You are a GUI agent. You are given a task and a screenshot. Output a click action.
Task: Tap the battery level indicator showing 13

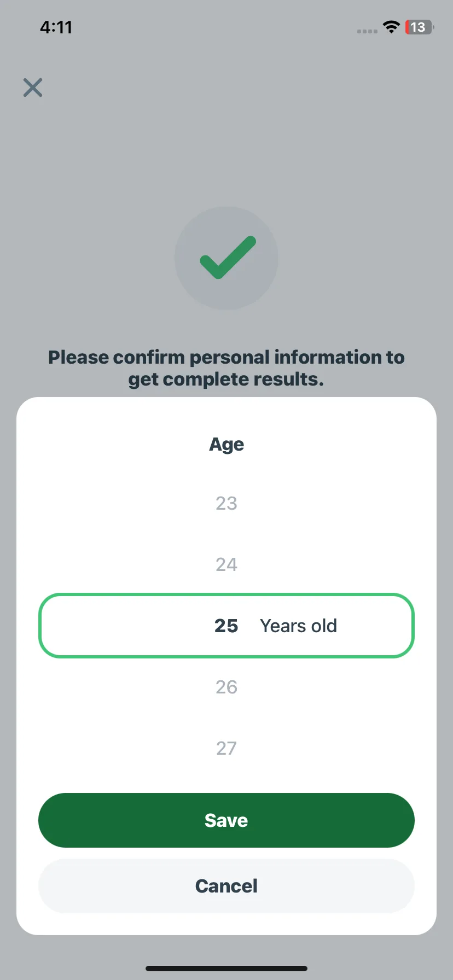(419, 27)
